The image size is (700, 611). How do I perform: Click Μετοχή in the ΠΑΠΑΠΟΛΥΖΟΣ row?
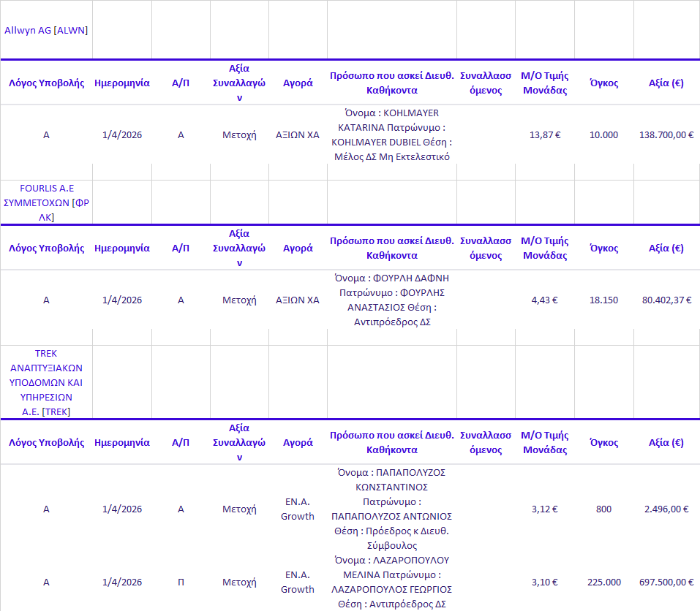(239, 509)
